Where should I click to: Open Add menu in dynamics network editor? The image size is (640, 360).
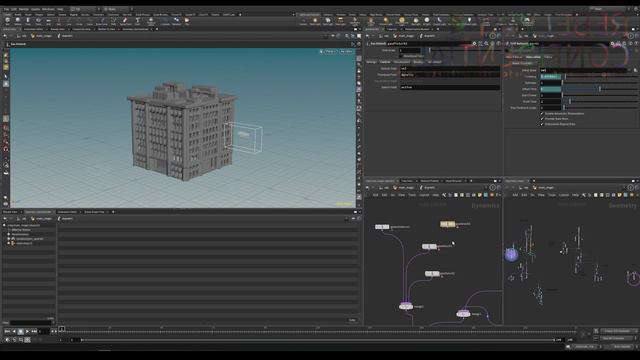375,195
